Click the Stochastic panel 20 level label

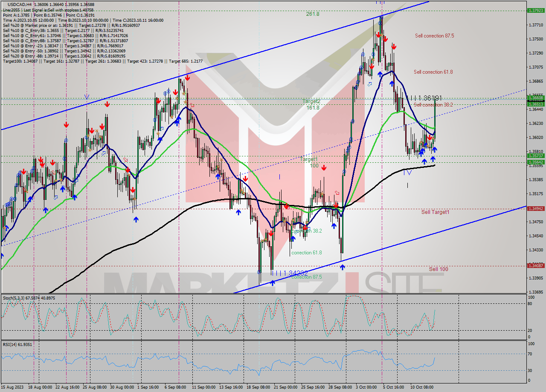530,331
